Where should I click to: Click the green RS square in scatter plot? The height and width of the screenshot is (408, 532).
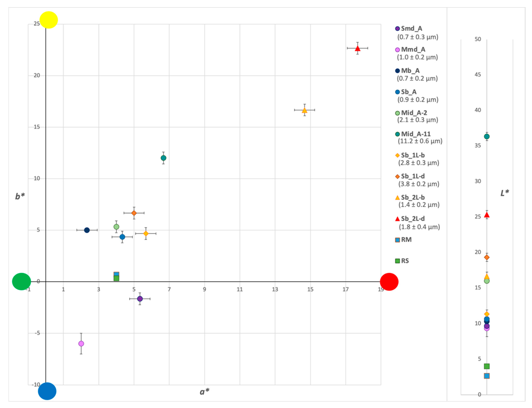coord(116,279)
